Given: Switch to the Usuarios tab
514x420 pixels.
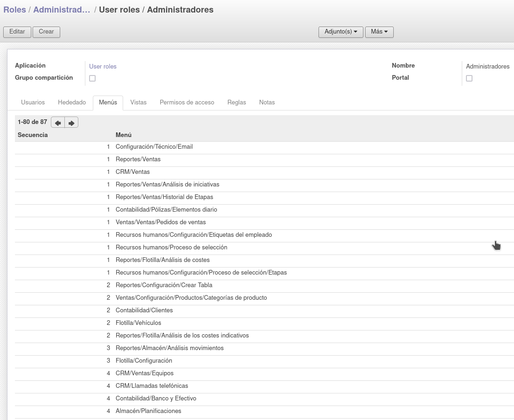Looking at the screenshot, I should tap(33, 103).
